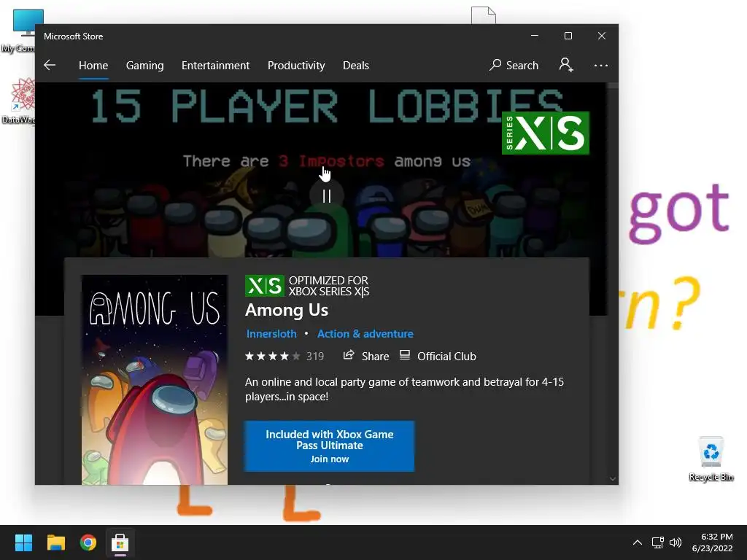The width and height of the screenshot is (747, 560).
Task: Open Search in the Store
Action: [x=514, y=65]
